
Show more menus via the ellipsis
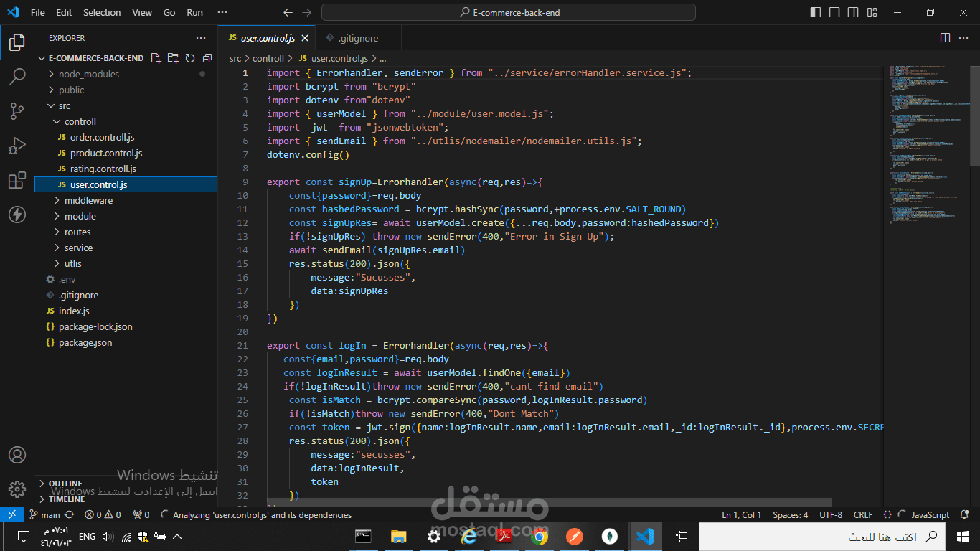click(x=222, y=12)
